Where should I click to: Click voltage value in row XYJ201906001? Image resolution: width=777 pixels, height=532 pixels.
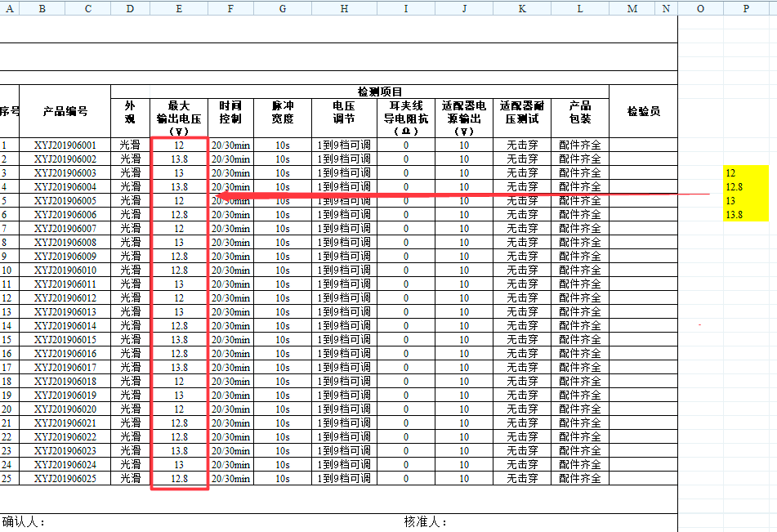click(179, 145)
